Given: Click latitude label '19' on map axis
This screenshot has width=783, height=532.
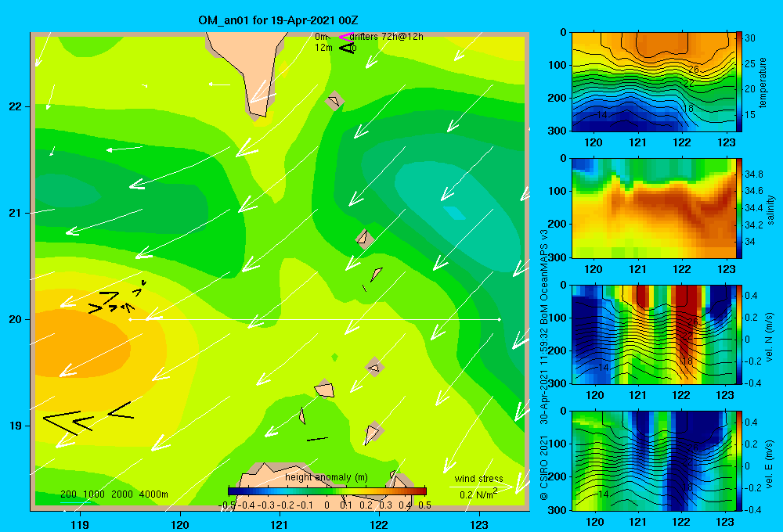Looking at the screenshot, I should coord(16,426).
